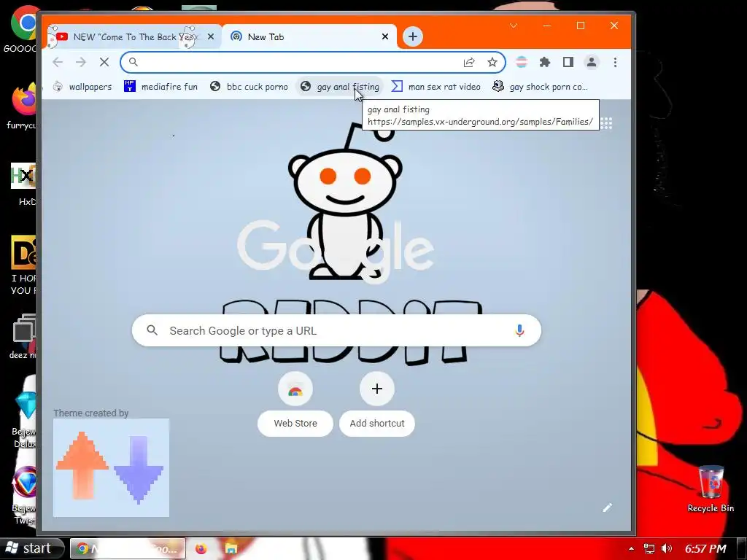Expand the tab search chevron
This screenshot has width=747, height=560.
pos(514,26)
